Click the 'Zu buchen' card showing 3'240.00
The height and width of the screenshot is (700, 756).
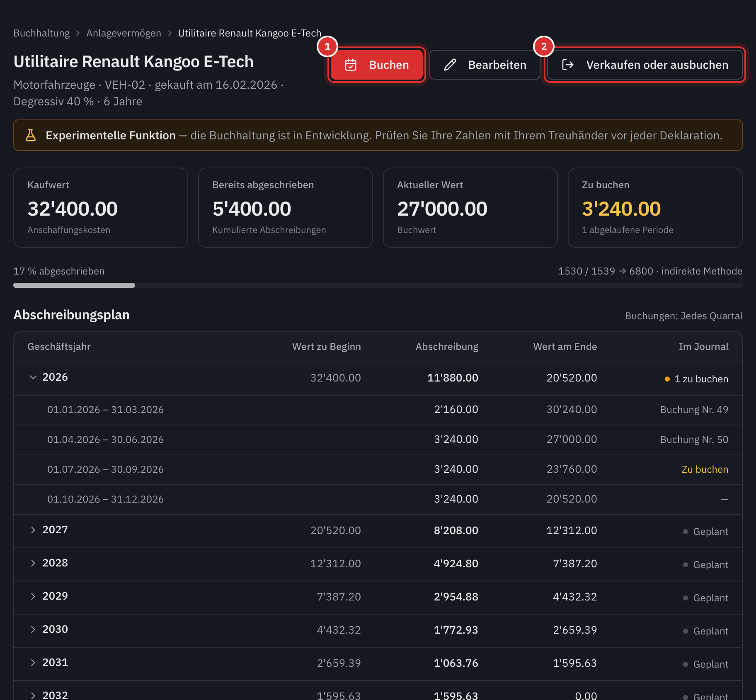655,208
